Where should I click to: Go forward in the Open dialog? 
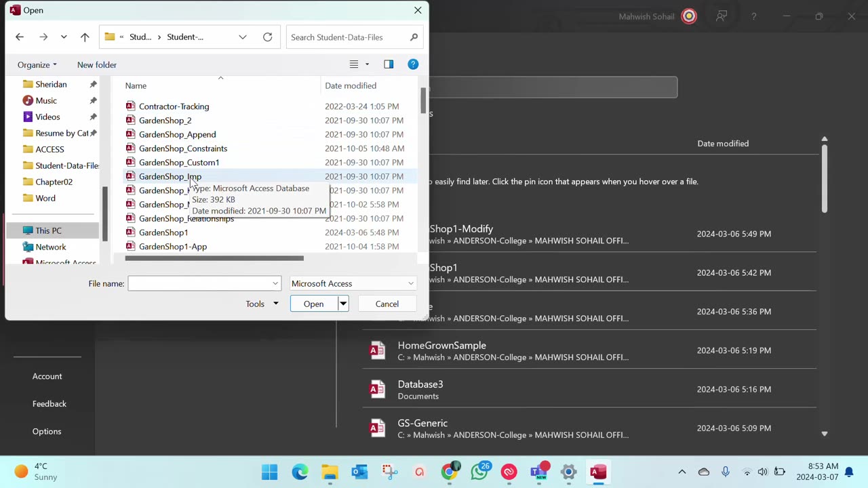pos(43,37)
